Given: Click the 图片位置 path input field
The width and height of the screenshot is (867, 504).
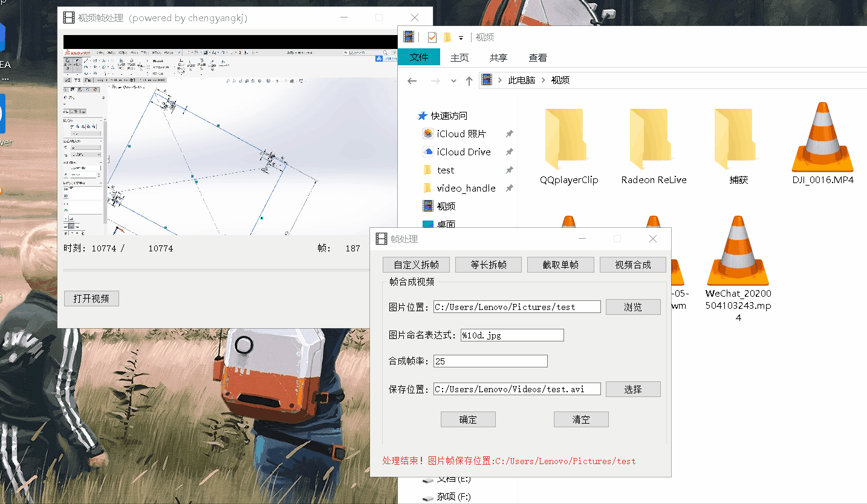Looking at the screenshot, I should coord(517,307).
